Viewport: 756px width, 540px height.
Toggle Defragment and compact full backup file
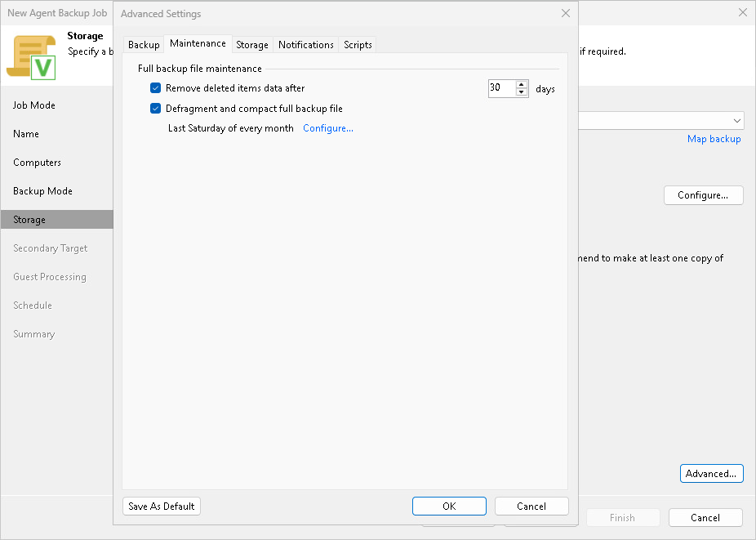(155, 108)
